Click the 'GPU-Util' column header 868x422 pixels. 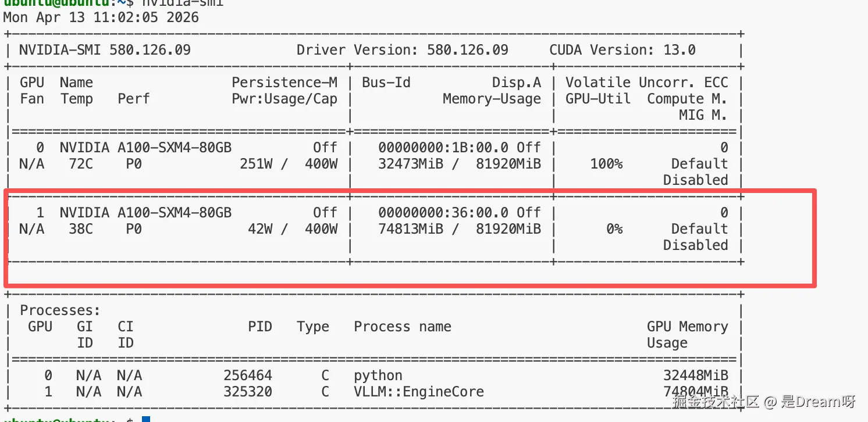click(x=598, y=99)
